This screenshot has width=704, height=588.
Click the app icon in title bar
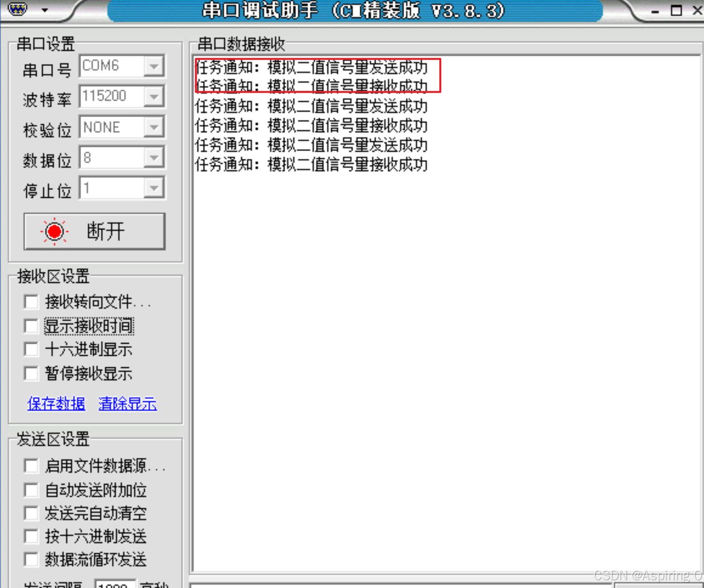[17, 9]
